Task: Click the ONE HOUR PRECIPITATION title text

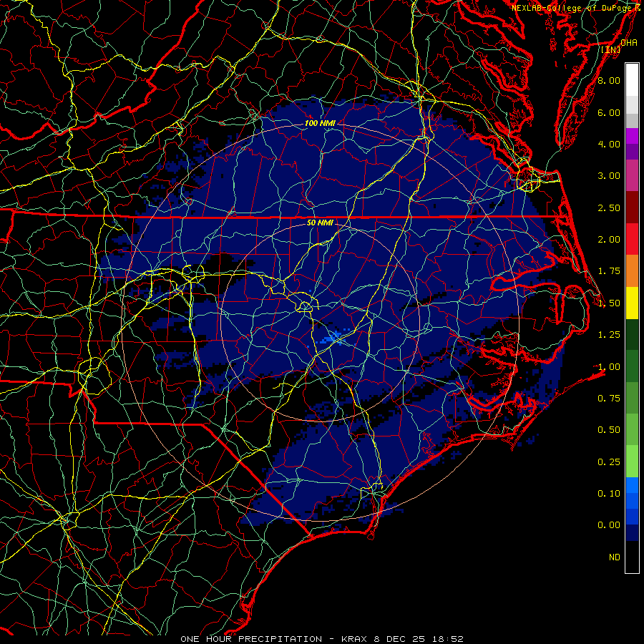Action: pyautogui.click(x=251, y=639)
